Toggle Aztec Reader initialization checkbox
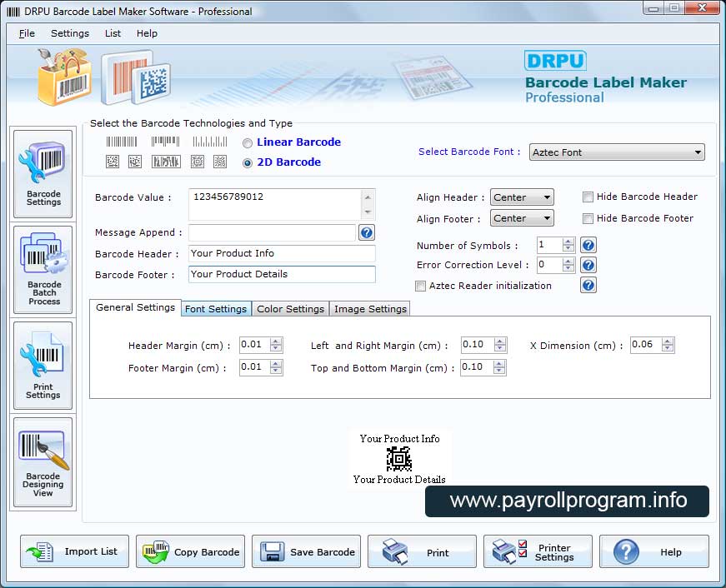 click(x=420, y=286)
